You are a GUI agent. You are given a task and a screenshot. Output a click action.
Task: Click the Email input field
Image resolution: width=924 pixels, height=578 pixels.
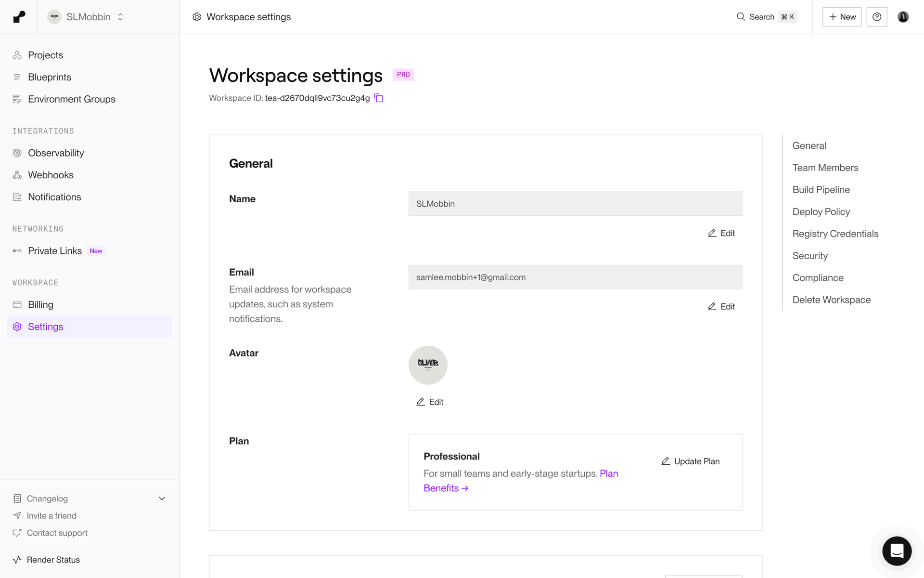click(575, 277)
